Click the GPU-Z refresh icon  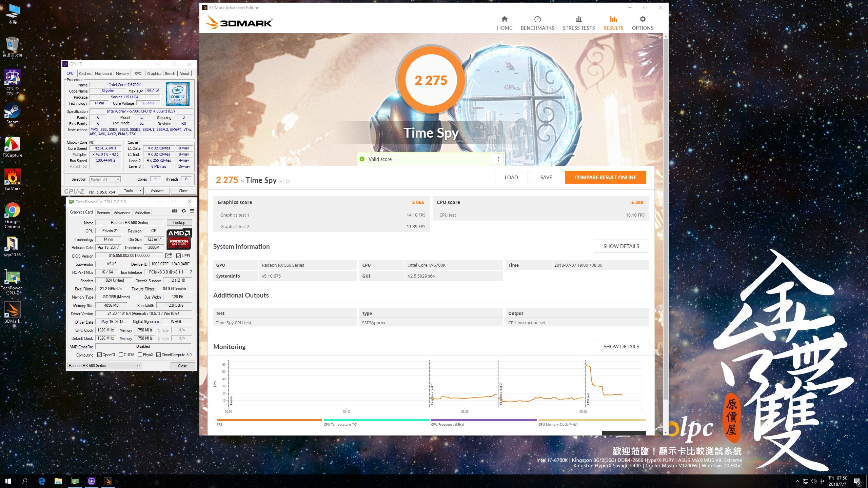click(183, 211)
